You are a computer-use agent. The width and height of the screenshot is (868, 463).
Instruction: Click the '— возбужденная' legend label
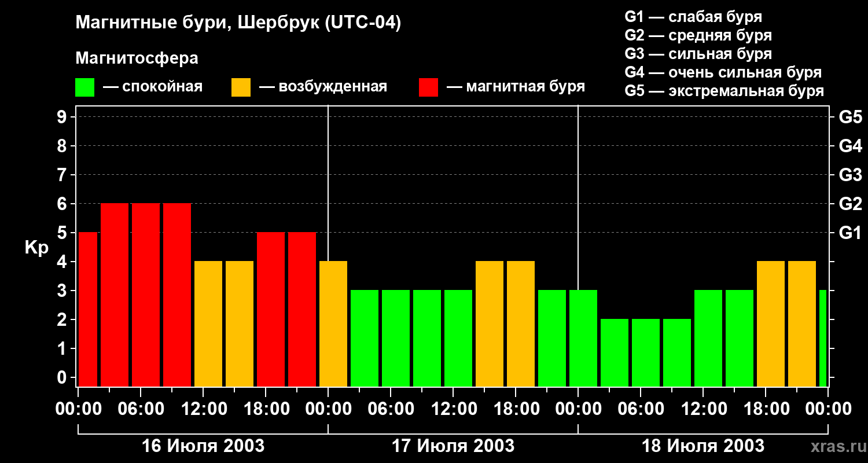coord(323,87)
